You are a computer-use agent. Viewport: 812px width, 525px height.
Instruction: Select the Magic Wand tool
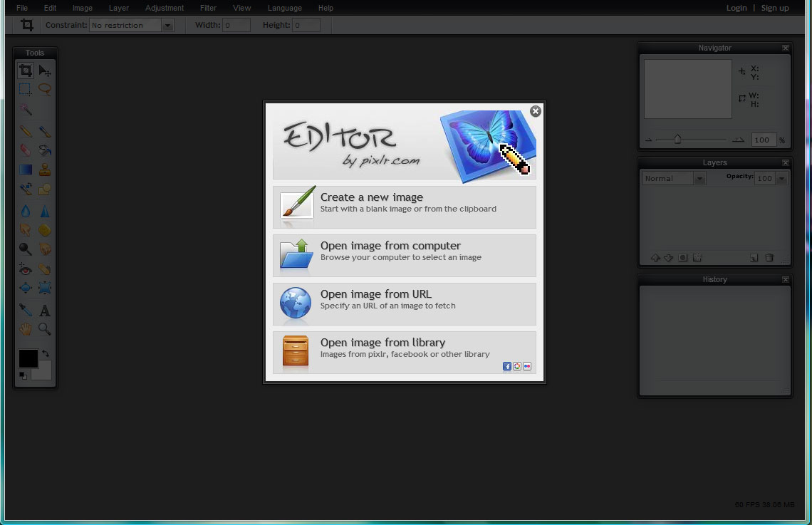click(x=26, y=109)
